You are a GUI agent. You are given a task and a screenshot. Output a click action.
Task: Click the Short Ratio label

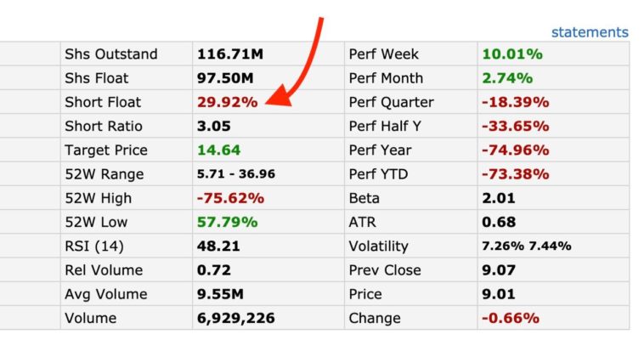[103, 126]
